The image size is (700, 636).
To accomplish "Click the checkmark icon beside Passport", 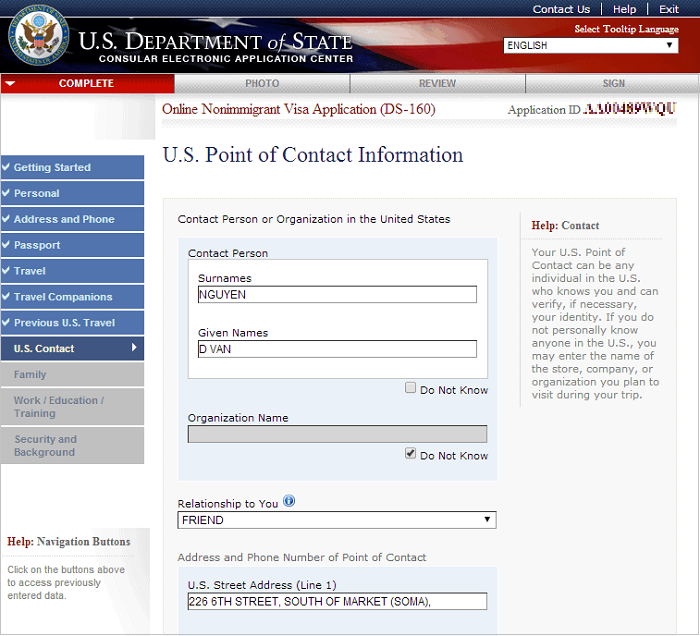I will tap(7, 246).
